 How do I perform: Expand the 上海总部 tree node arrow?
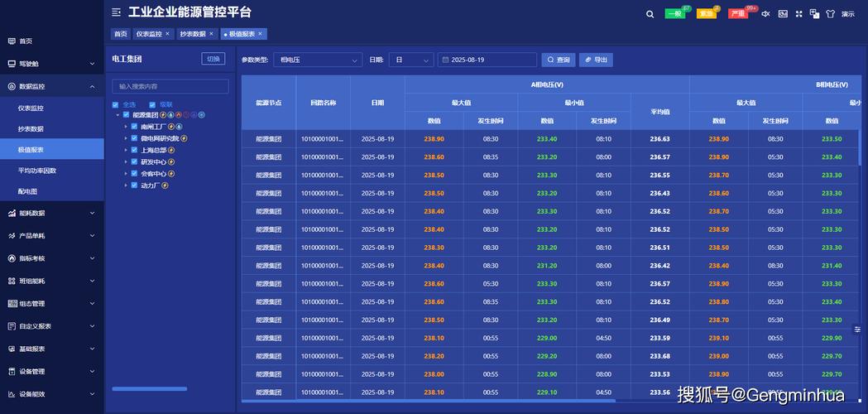click(x=126, y=150)
